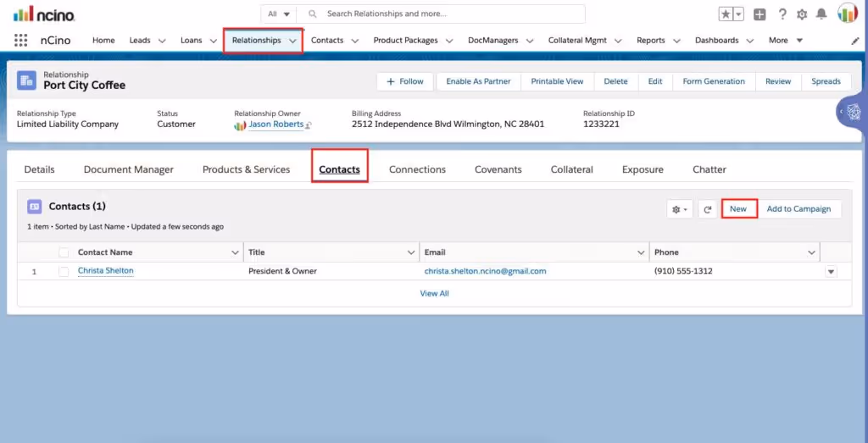Go to the Home tab
This screenshot has height=443, width=868.
click(103, 41)
